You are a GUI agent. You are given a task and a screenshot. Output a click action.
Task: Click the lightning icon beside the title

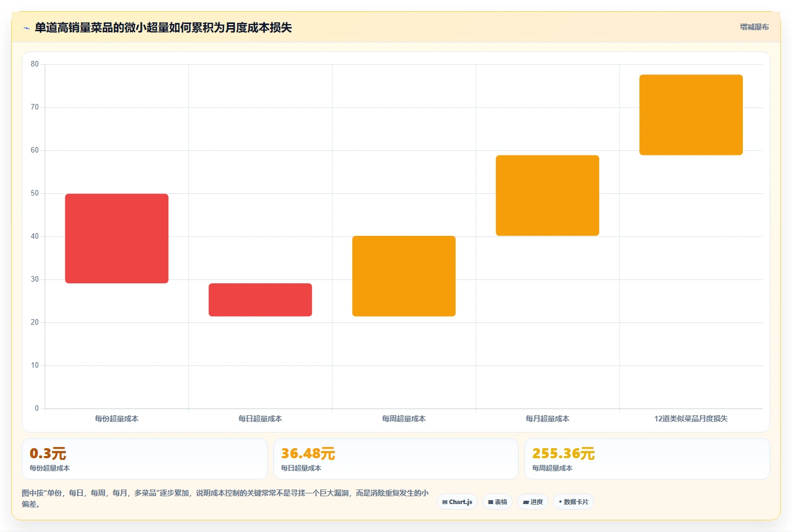coord(26,28)
